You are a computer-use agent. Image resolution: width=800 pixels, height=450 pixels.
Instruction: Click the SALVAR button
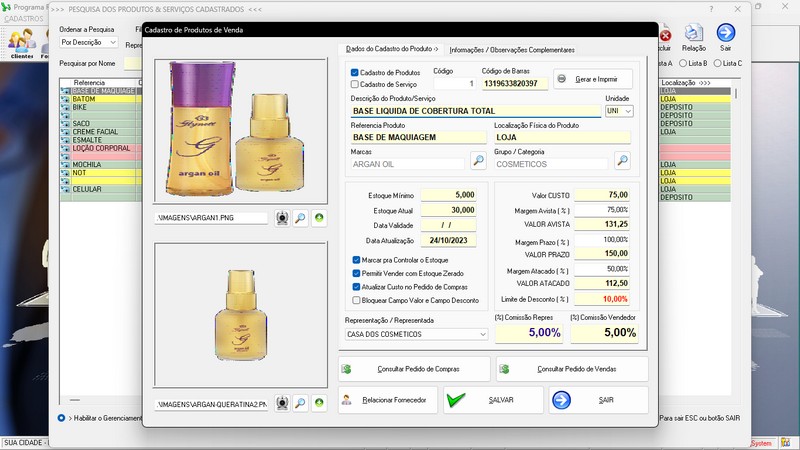coord(493,400)
